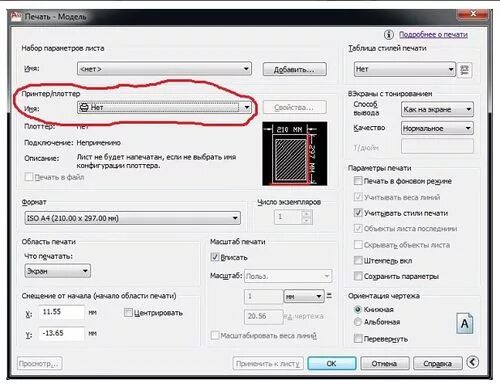
Task: Click the X offset field showing 11.55
Action: click(x=62, y=312)
